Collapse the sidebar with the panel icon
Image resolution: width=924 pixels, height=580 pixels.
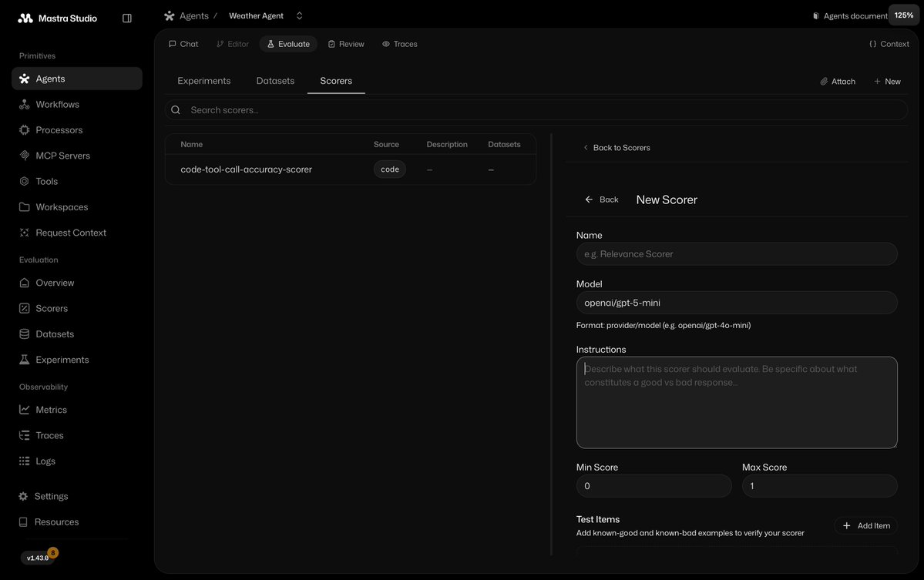[126, 18]
